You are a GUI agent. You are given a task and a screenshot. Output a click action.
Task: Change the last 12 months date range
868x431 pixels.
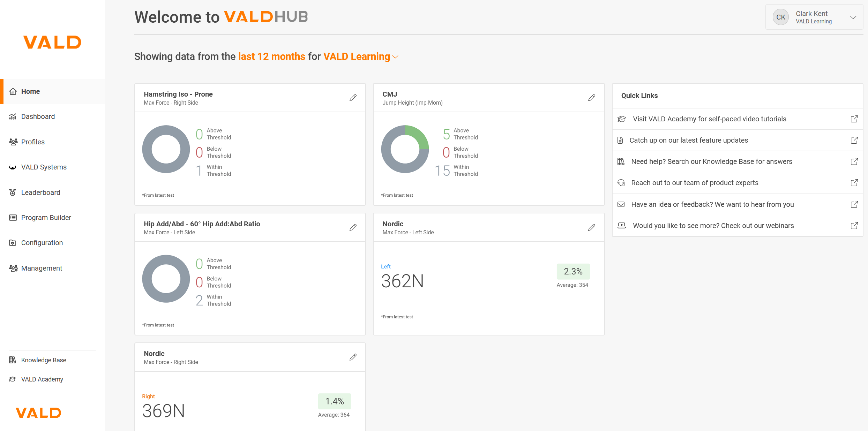coord(271,56)
